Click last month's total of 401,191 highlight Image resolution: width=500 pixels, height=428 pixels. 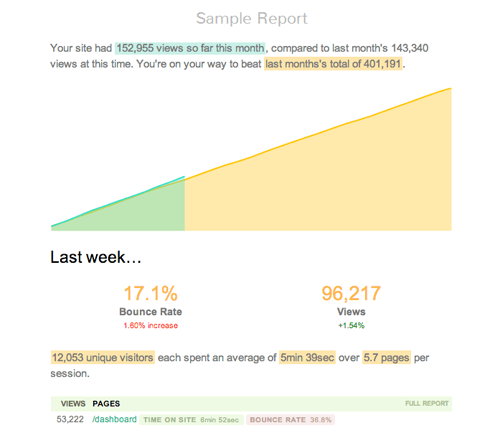(333, 64)
